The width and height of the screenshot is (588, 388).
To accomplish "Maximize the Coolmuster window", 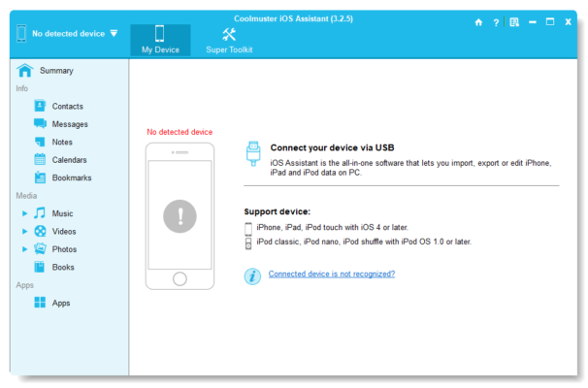I will tap(550, 21).
